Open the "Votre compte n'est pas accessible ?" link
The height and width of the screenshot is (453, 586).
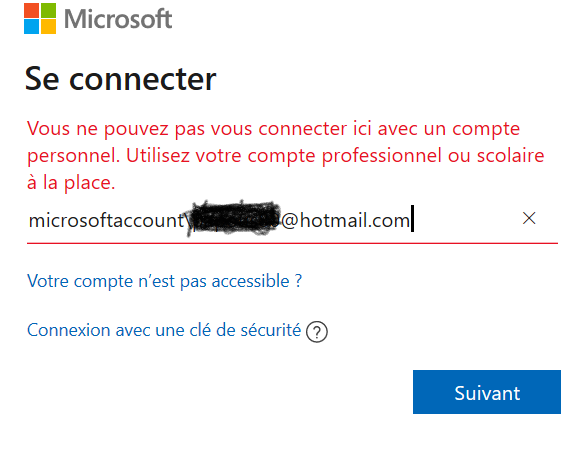click(x=164, y=281)
